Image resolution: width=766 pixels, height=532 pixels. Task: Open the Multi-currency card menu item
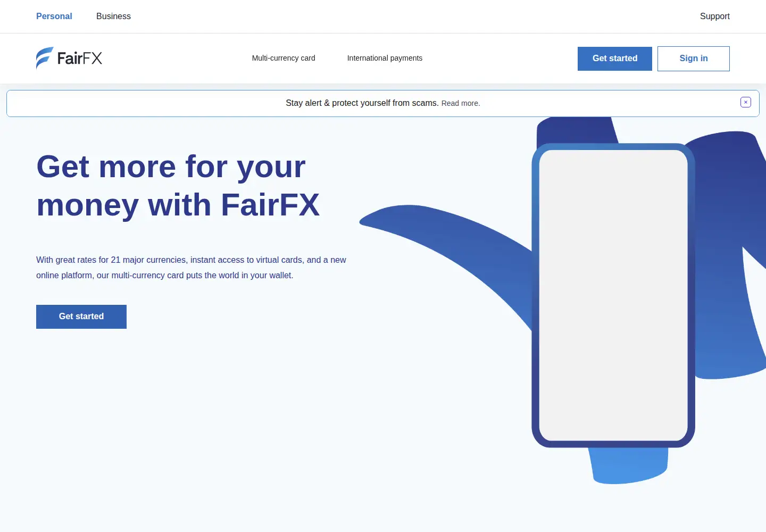click(x=284, y=58)
